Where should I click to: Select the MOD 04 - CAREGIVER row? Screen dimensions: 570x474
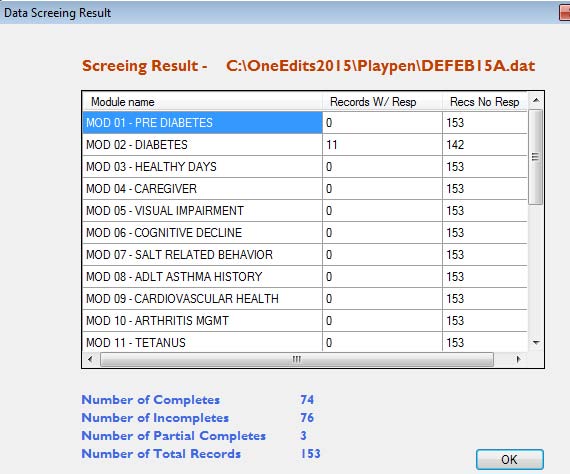(x=305, y=189)
